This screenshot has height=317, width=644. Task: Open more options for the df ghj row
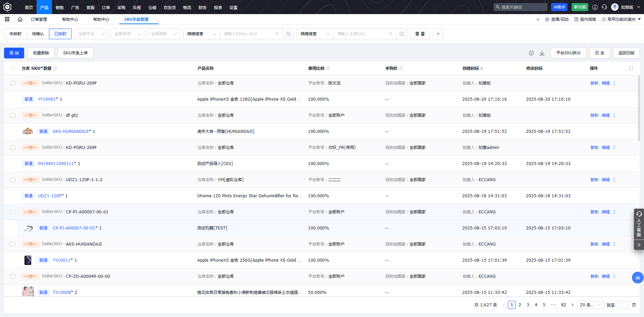[614, 115]
